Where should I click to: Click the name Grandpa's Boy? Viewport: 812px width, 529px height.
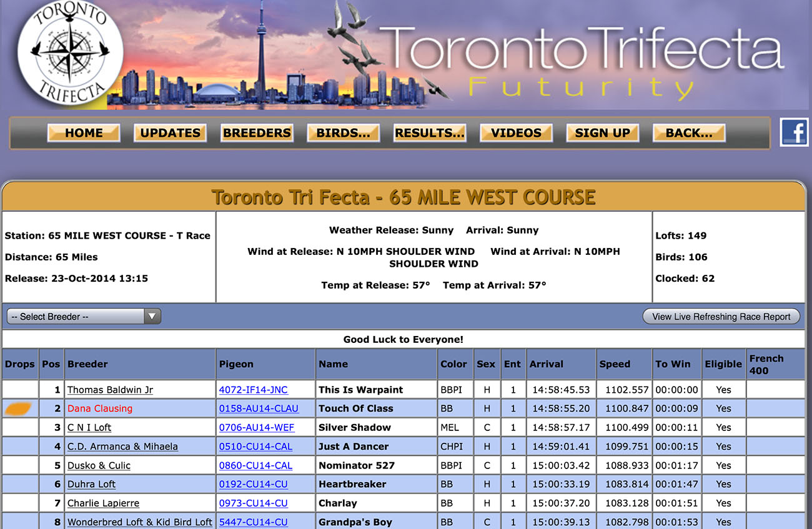[355, 522]
